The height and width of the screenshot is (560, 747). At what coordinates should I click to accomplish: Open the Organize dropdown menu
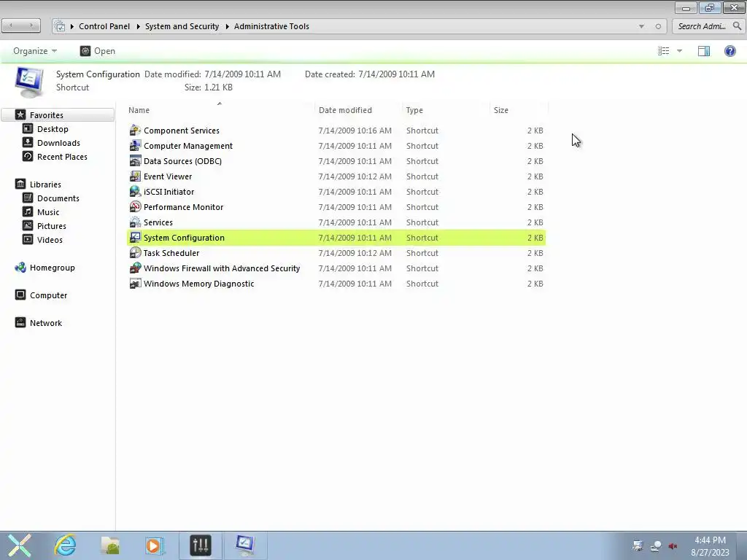pyautogui.click(x=35, y=51)
